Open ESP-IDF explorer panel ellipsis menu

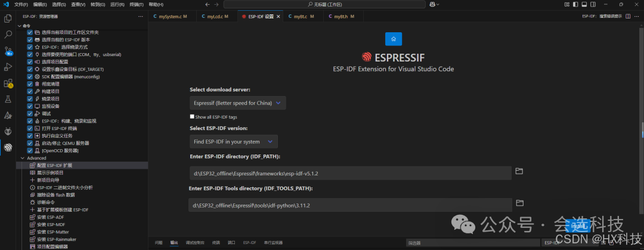coord(141,17)
